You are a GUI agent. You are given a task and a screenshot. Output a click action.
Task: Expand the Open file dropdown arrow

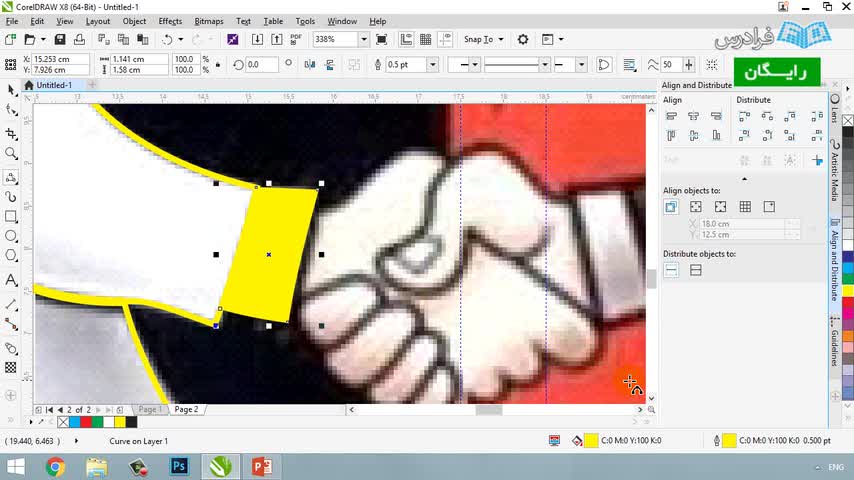point(43,39)
